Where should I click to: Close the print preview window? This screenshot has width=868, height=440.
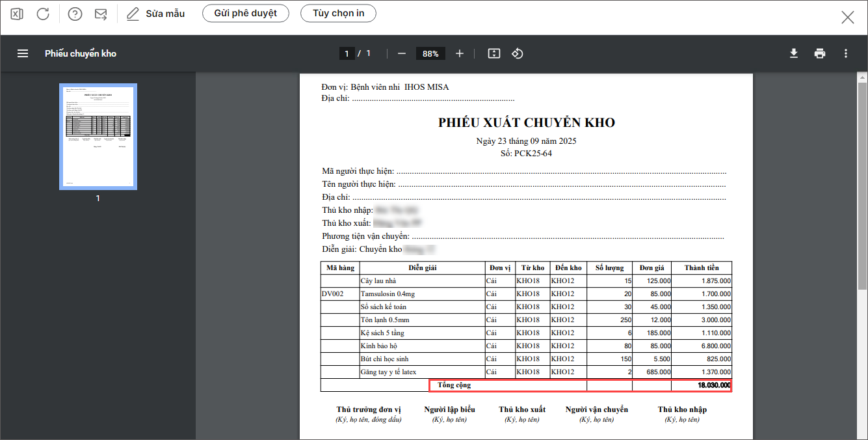click(847, 18)
